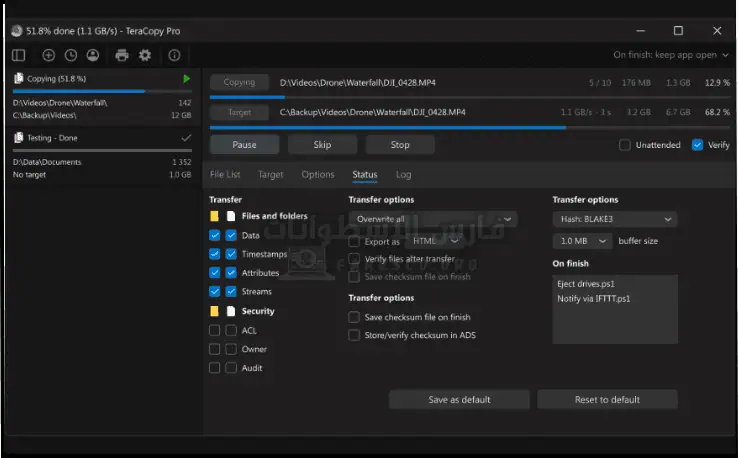
Task: Open the Overwrite all dropdown
Action: tap(432, 219)
